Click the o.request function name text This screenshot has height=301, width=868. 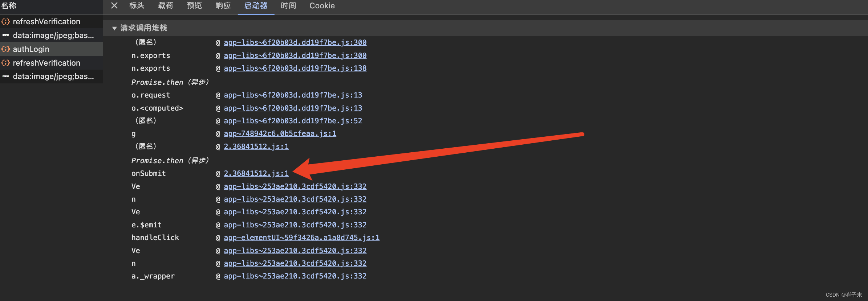[x=151, y=95]
